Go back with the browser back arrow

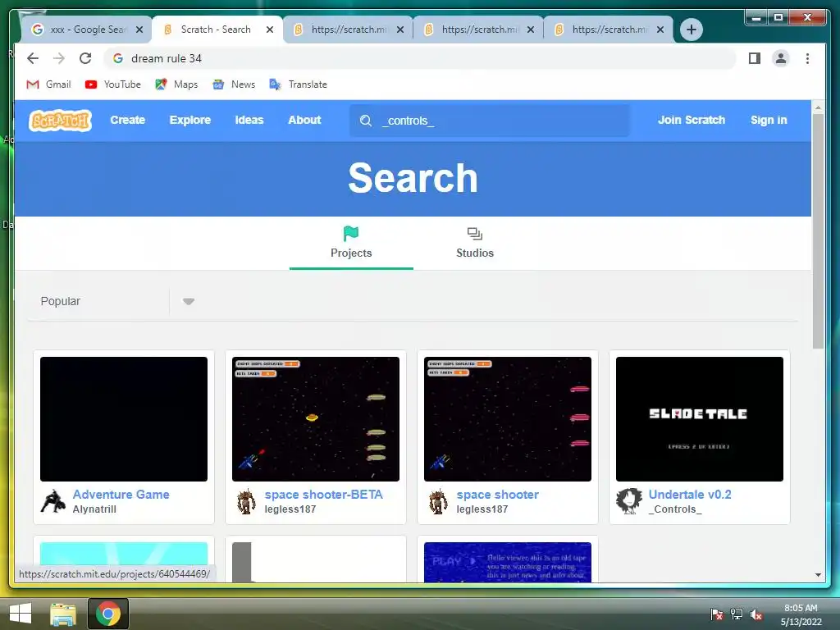click(x=33, y=58)
